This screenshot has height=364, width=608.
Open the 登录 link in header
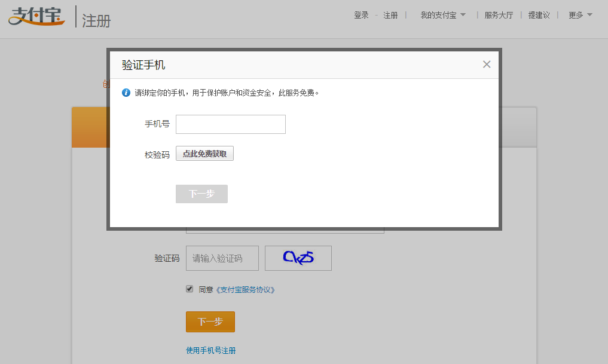coord(361,15)
